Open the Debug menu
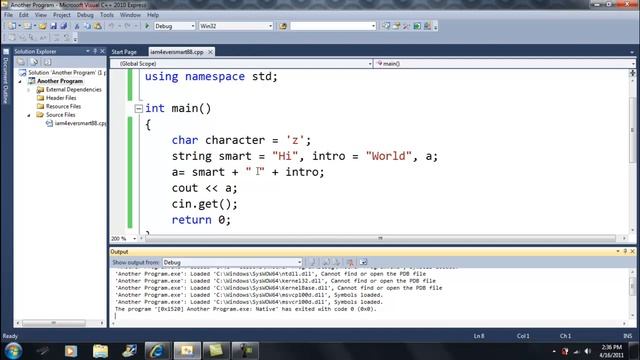Image resolution: width=640 pixels, height=360 pixels. coord(85,15)
